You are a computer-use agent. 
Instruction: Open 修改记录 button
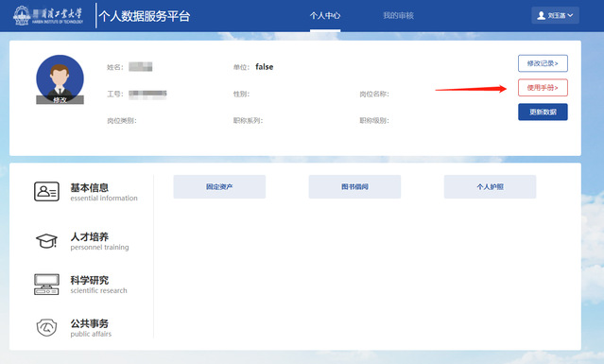(x=543, y=63)
